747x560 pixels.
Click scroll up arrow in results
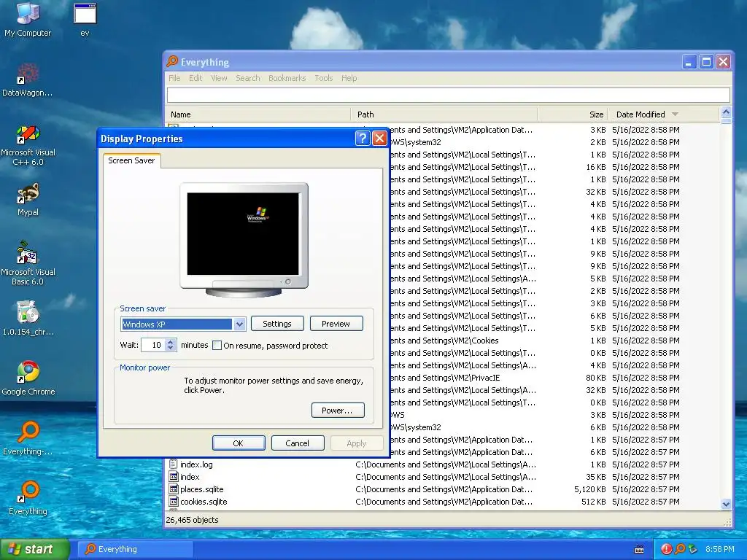point(726,113)
